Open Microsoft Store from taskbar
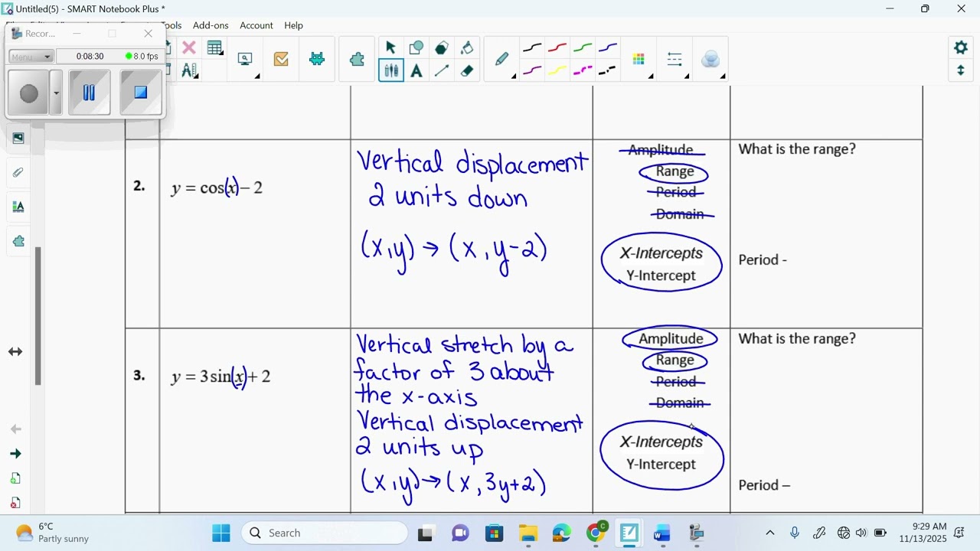This screenshot has height=551, width=980. click(495, 533)
